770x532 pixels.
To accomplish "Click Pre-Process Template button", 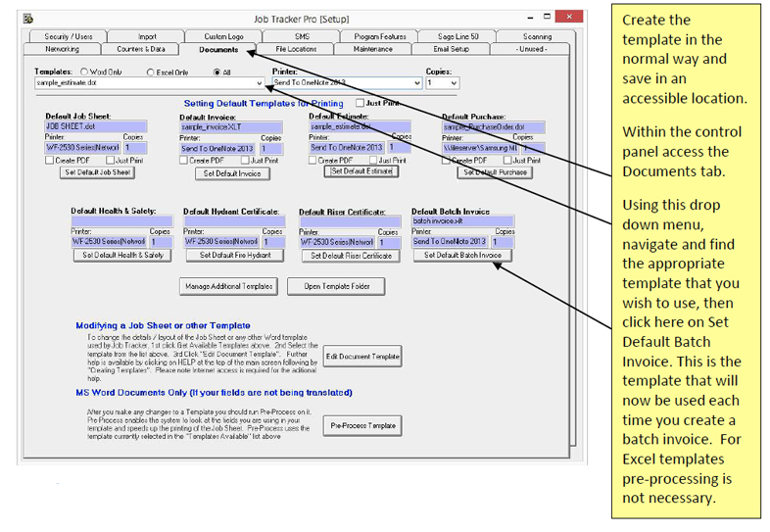I will (x=362, y=426).
